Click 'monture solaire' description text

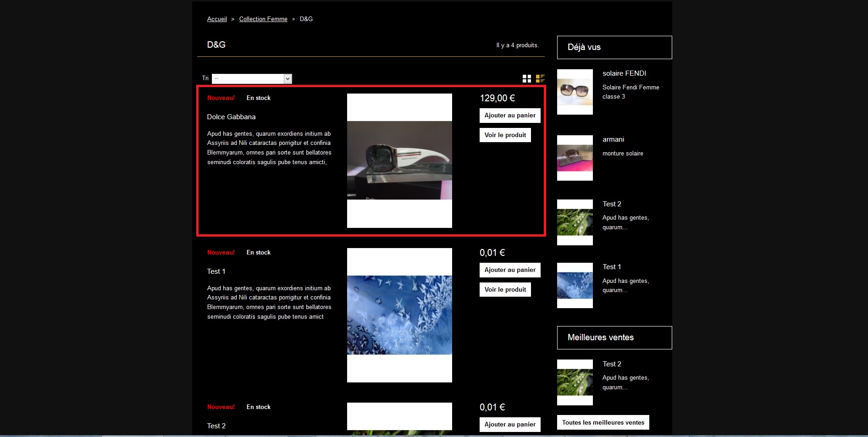click(x=623, y=154)
